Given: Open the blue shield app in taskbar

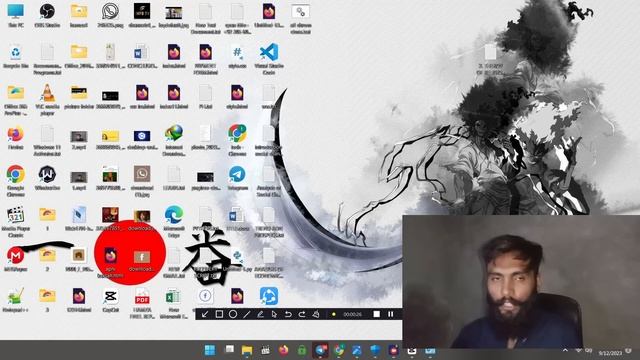Looking at the screenshot, I should tap(375, 350).
